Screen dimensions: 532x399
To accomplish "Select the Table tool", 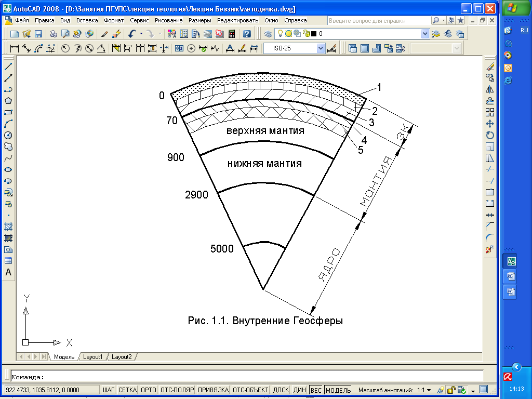I will point(8,261).
